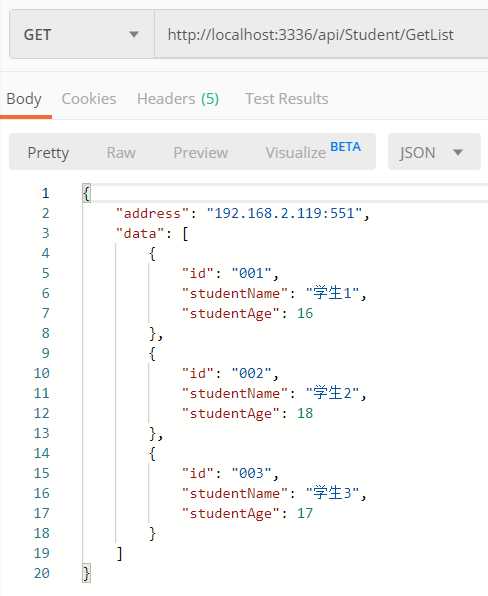This screenshot has width=488, height=596.
Task: Click the closing square bracket on line 19
Action: coord(120,553)
